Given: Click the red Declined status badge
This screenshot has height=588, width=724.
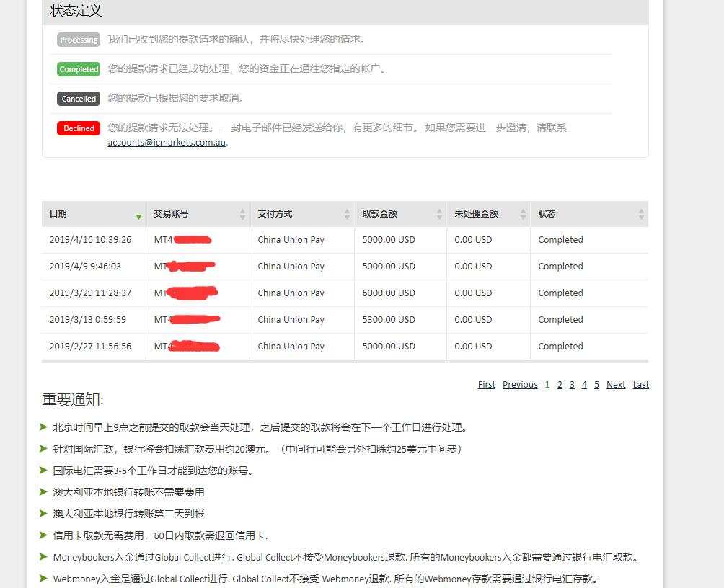Looking at the screenshot, I should [79, 128].
